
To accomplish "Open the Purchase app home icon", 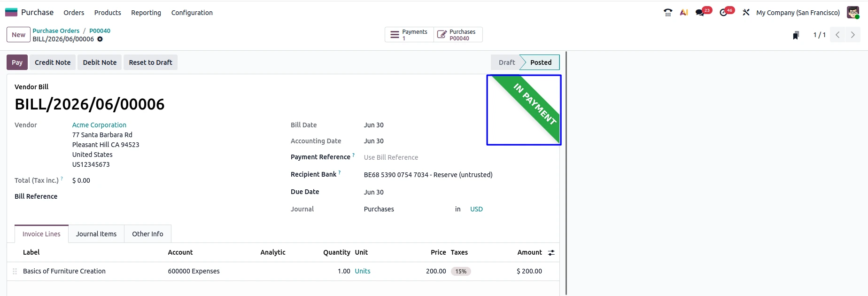I will coord(11,12).
